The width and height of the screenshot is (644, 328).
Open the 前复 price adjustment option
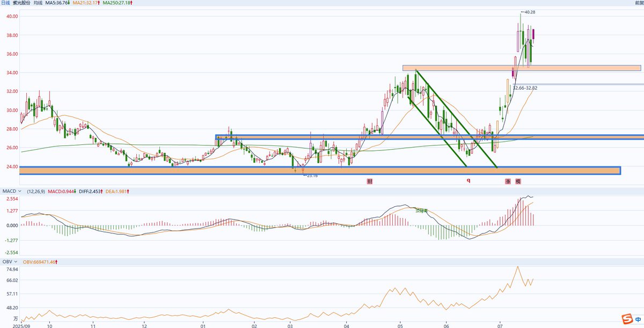click(x=639, y=3)
